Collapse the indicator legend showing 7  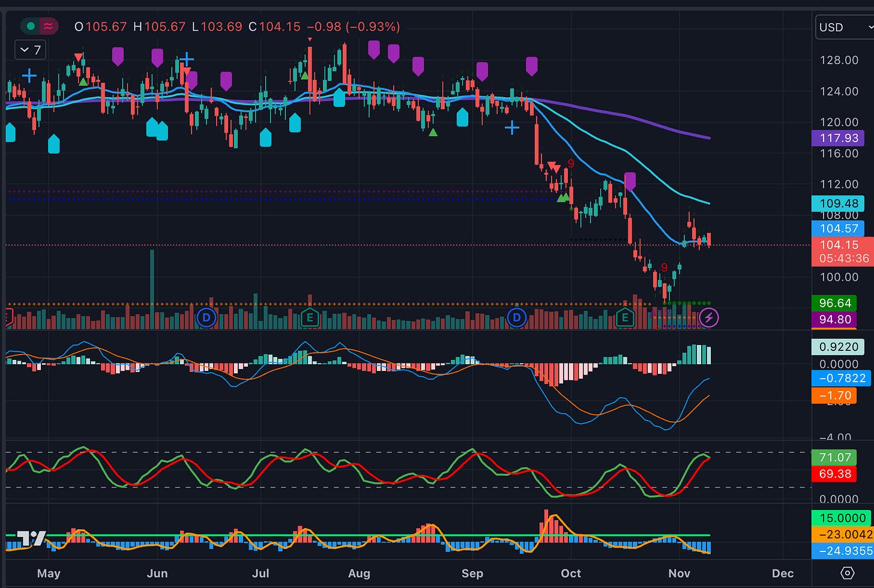pyautogui.click(x=31, y=50)
